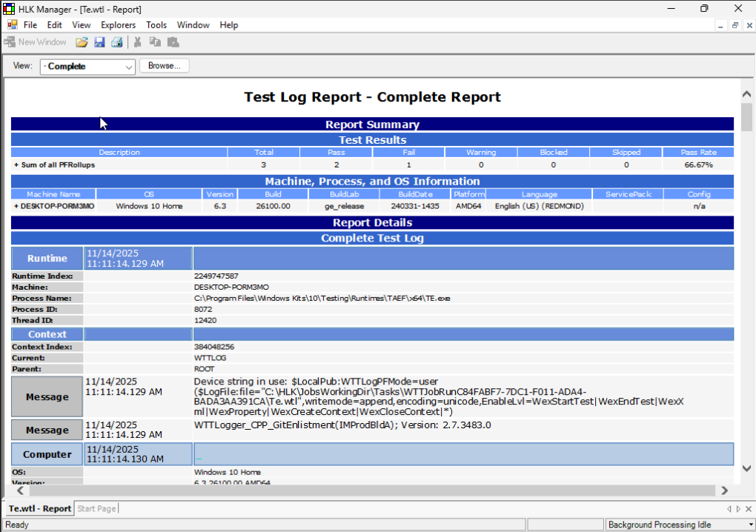Click the Background Processing Idle status area
756x532 pixels.
(682, 524)
